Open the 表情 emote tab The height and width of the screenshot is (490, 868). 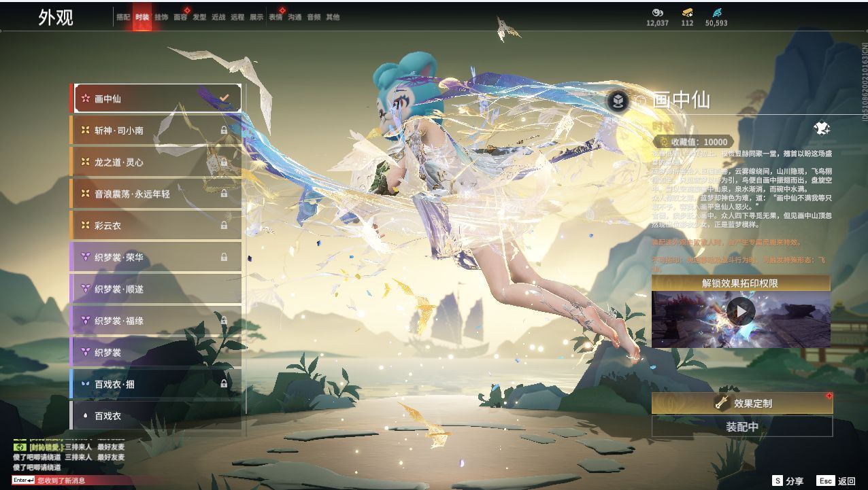[276, 17]
